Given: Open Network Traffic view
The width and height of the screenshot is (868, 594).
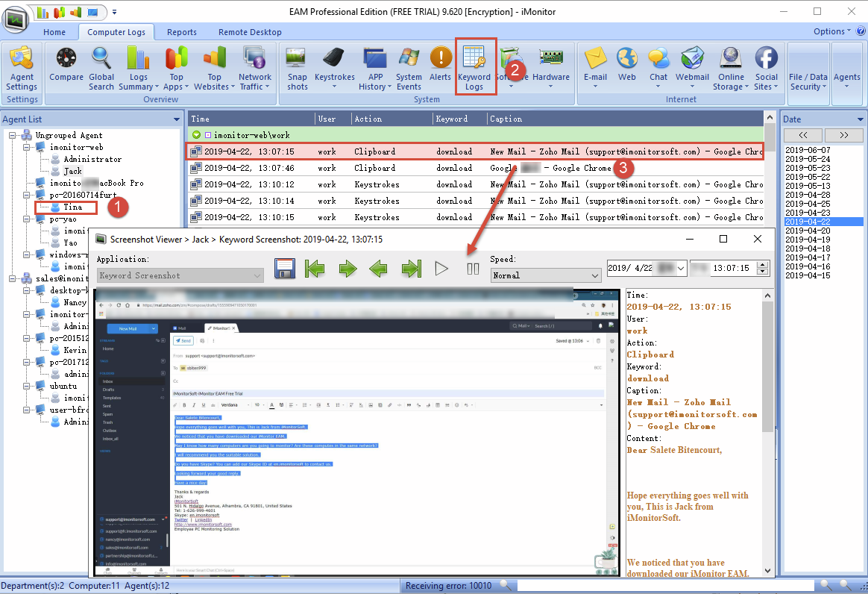Looking at the screenshot, I should coord(254,69).
